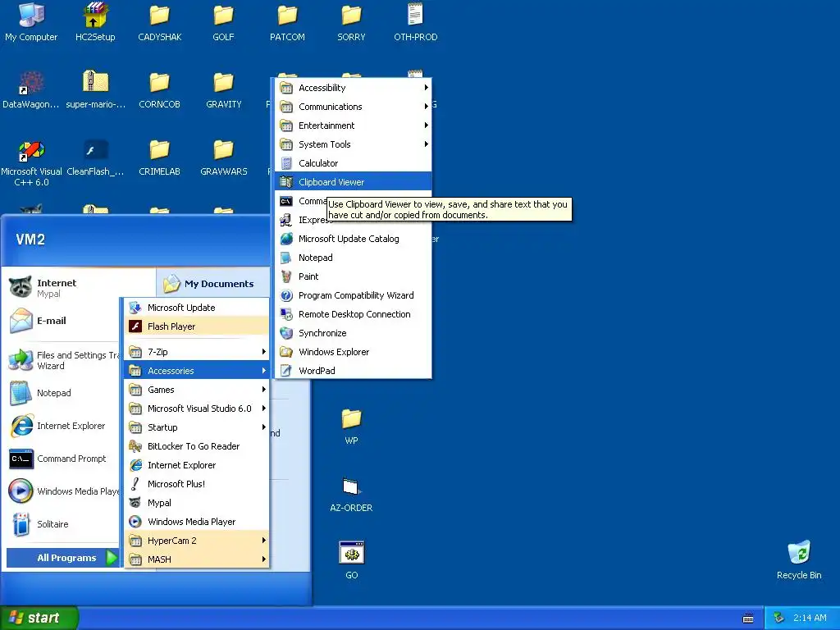Expand the Accessibility submenu
840x630 pixels.
(353, 88)
